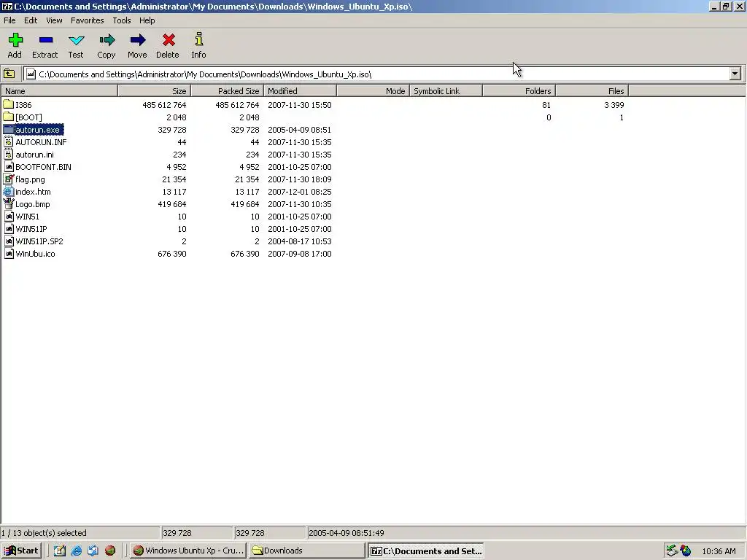Click the 81 folders count cell
The image size is (747, 560).
click(546, 105)
